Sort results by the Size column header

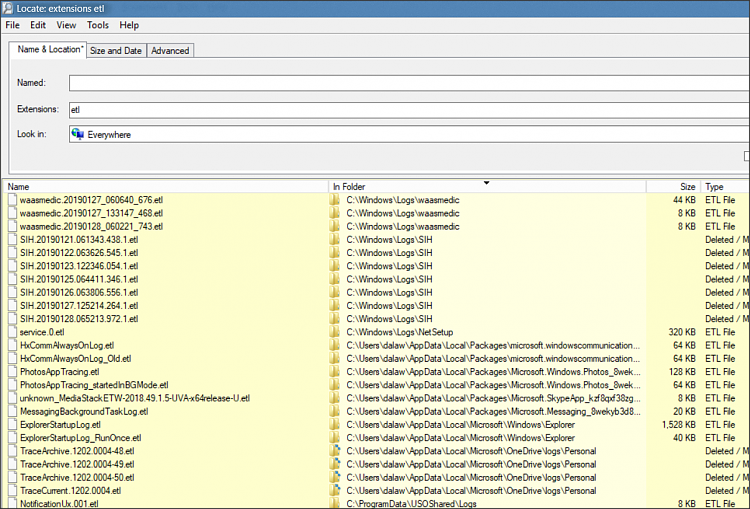pos(673,187)
